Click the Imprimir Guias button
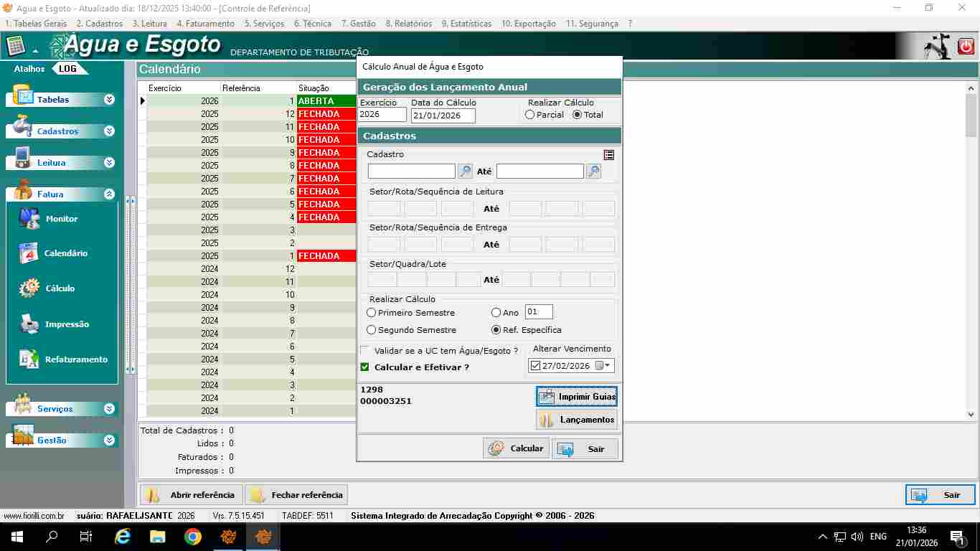 coord(577,397)
